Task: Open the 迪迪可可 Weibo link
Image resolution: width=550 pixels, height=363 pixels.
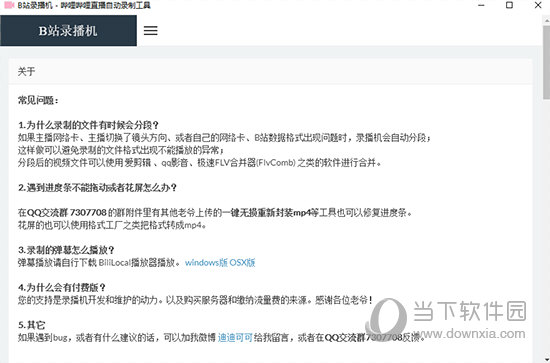Action: [x=235, y=337]
